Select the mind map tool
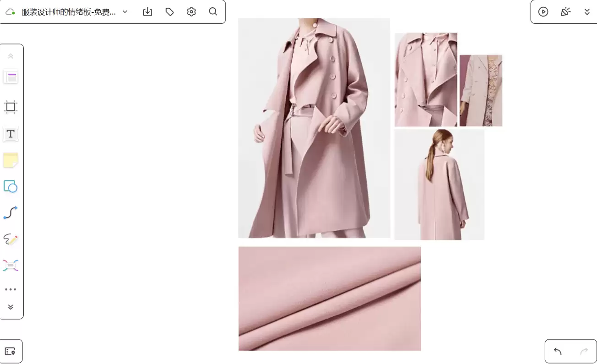Viewport: 597px width, 364px height. pyautogui.click(x=11, y=265)
